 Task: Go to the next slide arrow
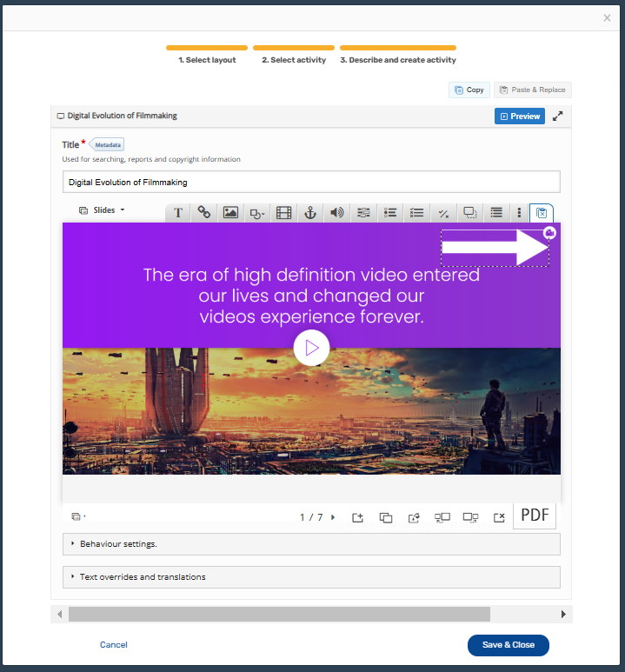(x=333, y=517)
